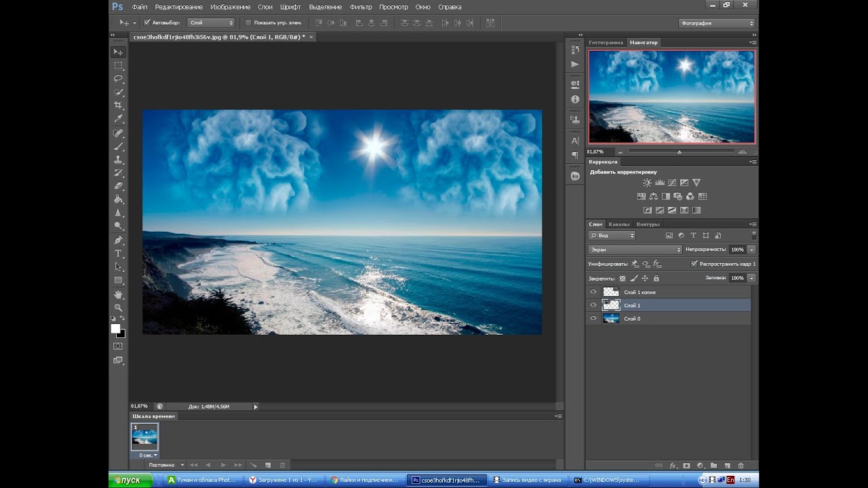Delete the layer with the trash icon
The height and width of the screenshot is (488, 868).
tap(741, 466)
